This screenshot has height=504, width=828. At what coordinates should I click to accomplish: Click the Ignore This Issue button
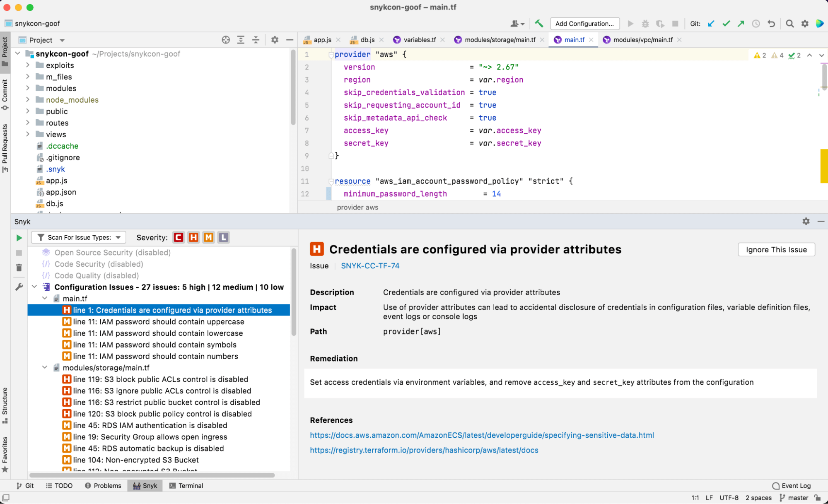click(776, 249)
